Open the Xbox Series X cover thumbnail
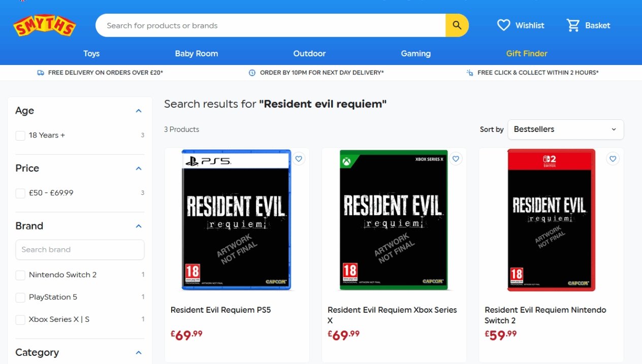642x364 pixels. point(394,220)
